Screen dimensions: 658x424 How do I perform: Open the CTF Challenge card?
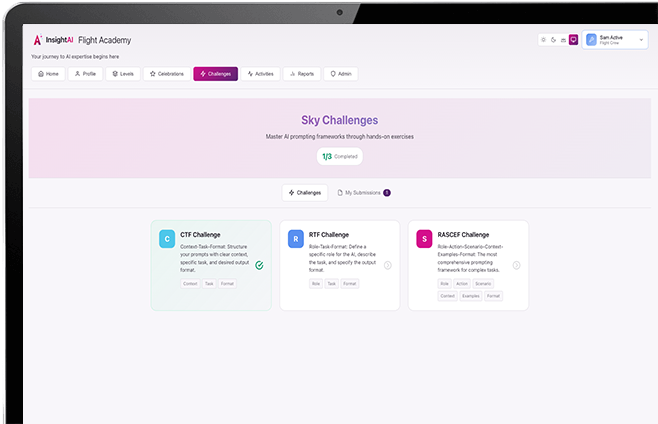coord(210,264)
